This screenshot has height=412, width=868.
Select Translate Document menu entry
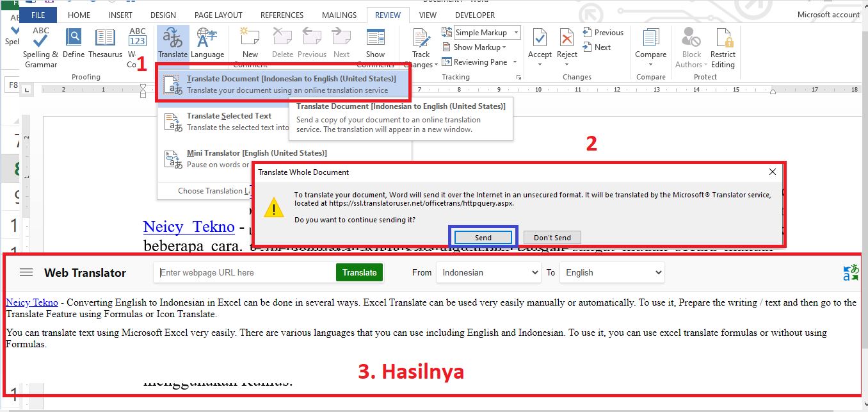pyautogui.click(x=284, y=84)
